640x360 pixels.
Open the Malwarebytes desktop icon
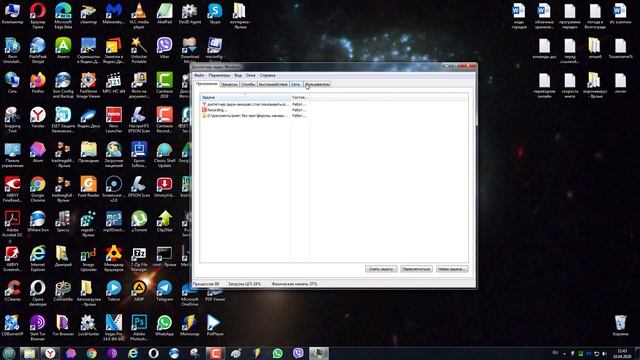tap(113, 13)
